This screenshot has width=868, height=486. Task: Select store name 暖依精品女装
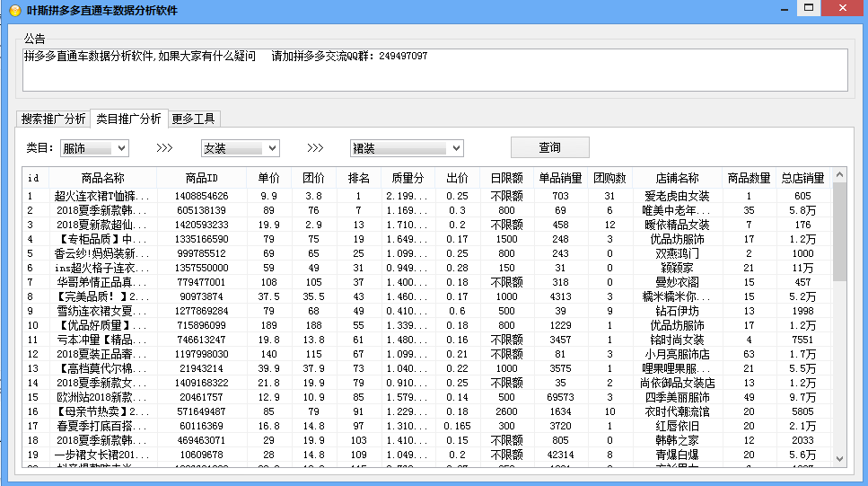pos(677,225)
